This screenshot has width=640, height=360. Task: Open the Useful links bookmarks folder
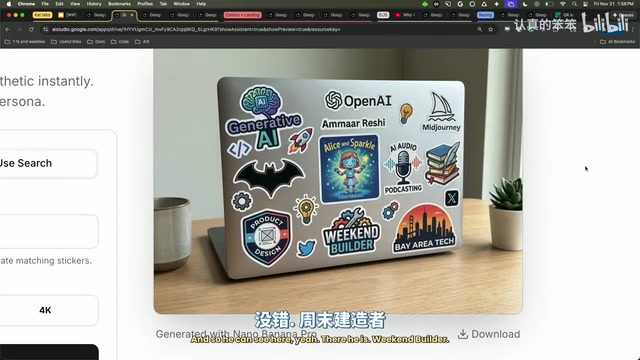pyautogui.click(x=66, y=42)
